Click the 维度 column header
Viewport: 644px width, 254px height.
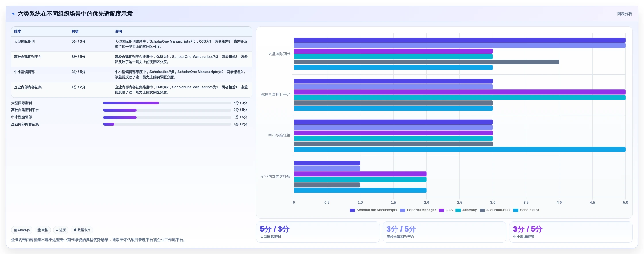point(18,31)
